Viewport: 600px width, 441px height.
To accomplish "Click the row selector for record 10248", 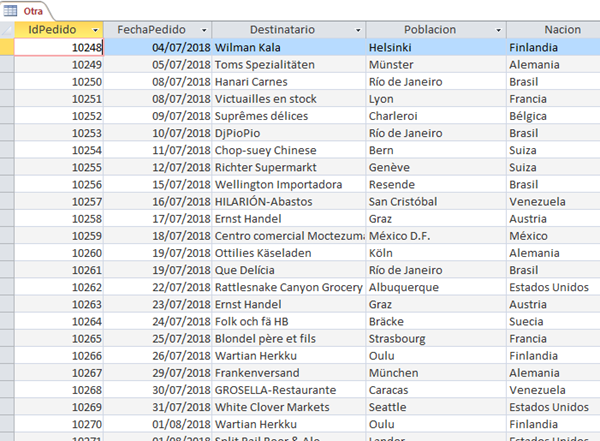I will pos(7,47).
